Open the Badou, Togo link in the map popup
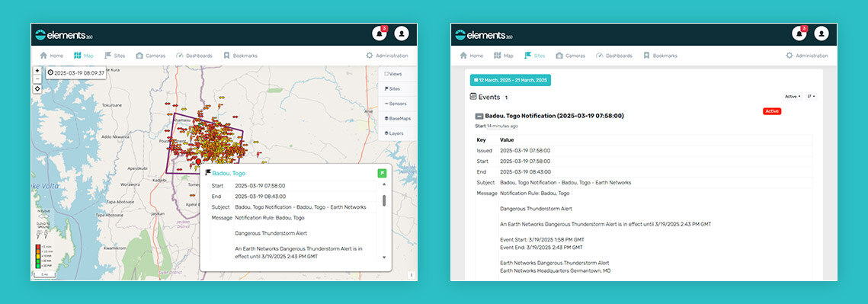This screenshot has height=304, width=868. tap(229, 173)
